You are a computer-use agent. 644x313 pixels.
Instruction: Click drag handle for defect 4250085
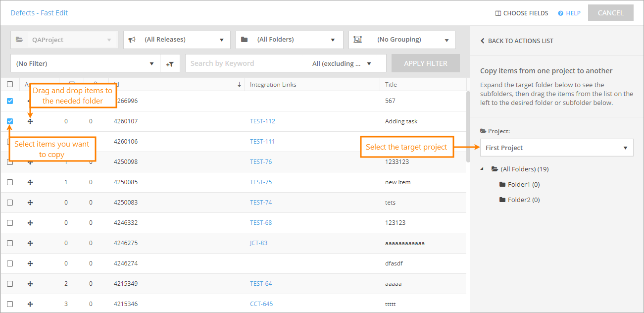point(30,182)
